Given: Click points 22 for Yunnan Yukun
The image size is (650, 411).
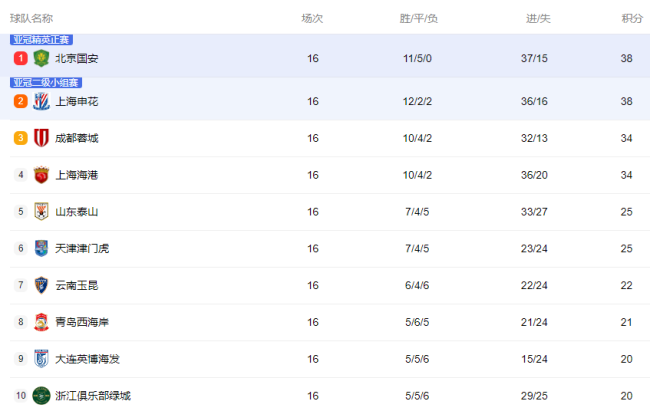Looking at the screenshot, I should point(626,285).
